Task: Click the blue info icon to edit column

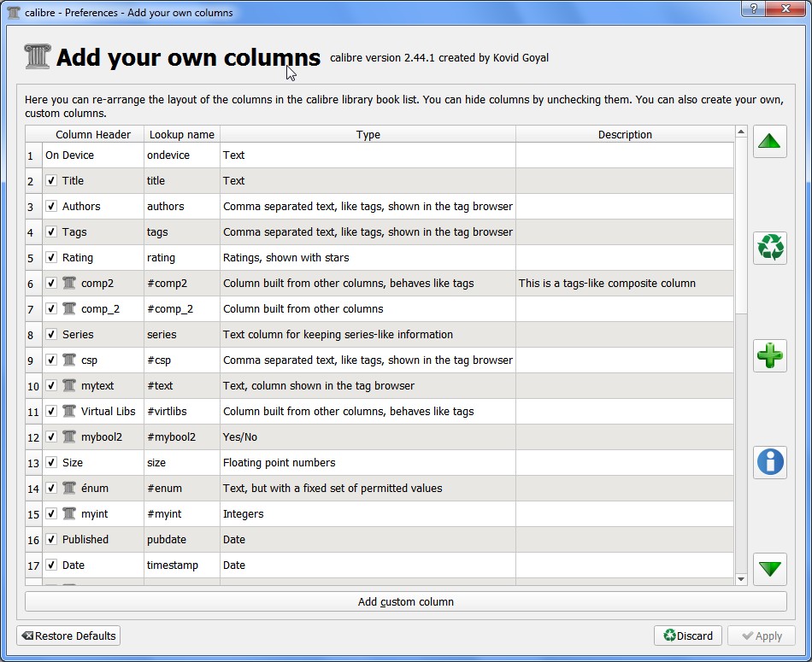Action: pyautogui.click(x=770, y=462)
